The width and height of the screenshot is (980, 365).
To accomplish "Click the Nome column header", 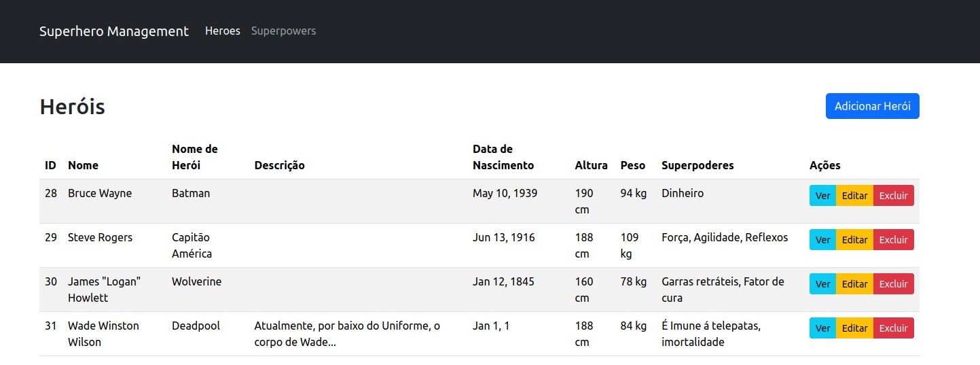I will [83, 165].
